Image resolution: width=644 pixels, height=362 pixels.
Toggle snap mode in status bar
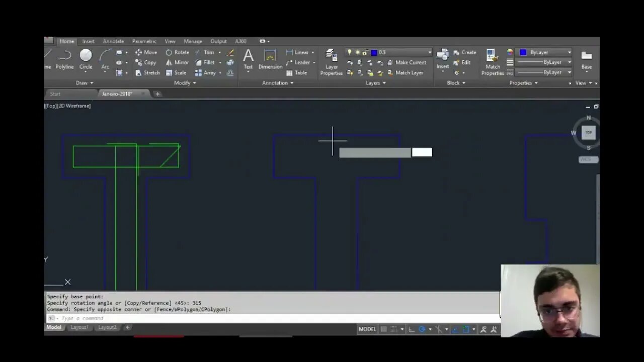point(394,329)
